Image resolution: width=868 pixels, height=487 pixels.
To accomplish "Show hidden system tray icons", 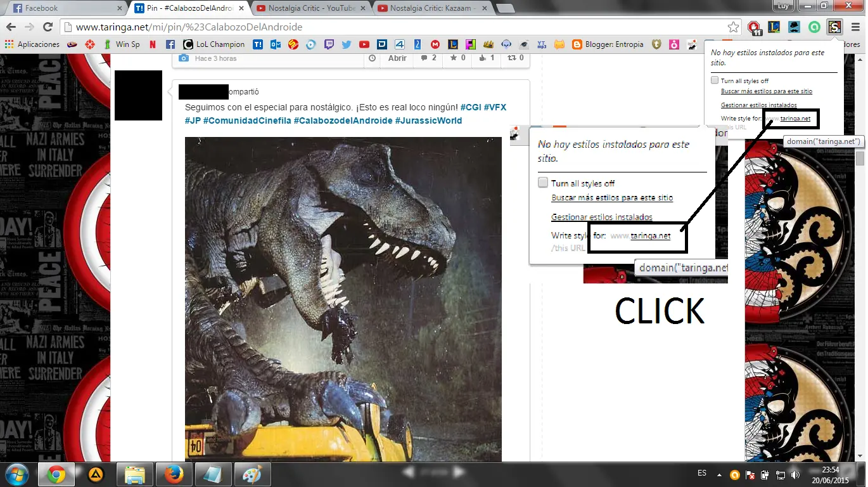I will (719, 474).
